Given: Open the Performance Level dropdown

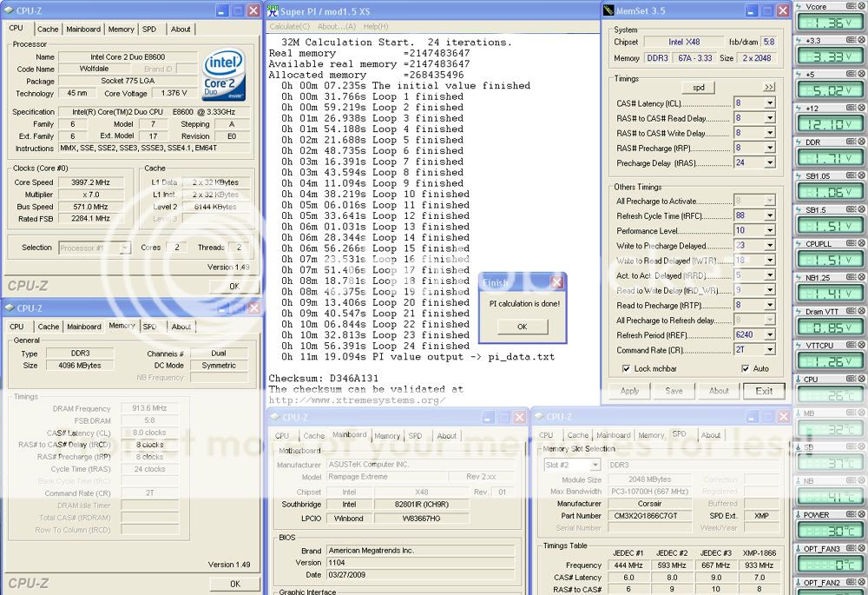Looking at the screenshot, I should pyautogui.click(x=770, y=230).
